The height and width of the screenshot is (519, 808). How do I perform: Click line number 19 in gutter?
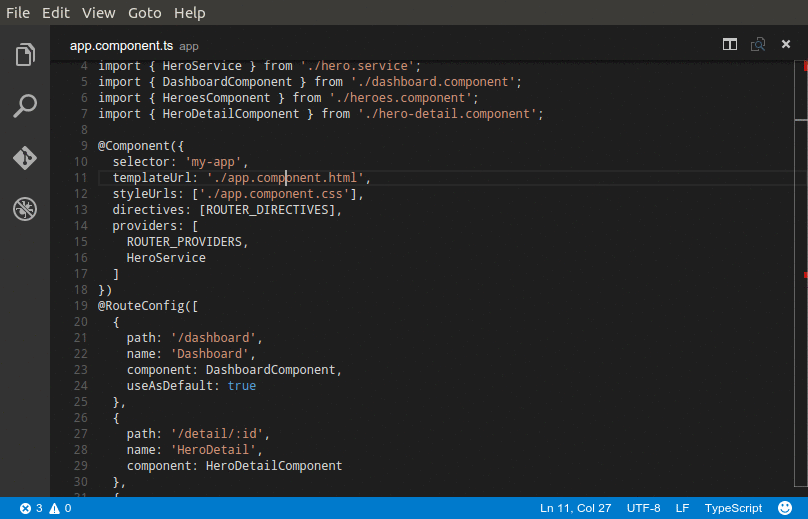point(81,306)
